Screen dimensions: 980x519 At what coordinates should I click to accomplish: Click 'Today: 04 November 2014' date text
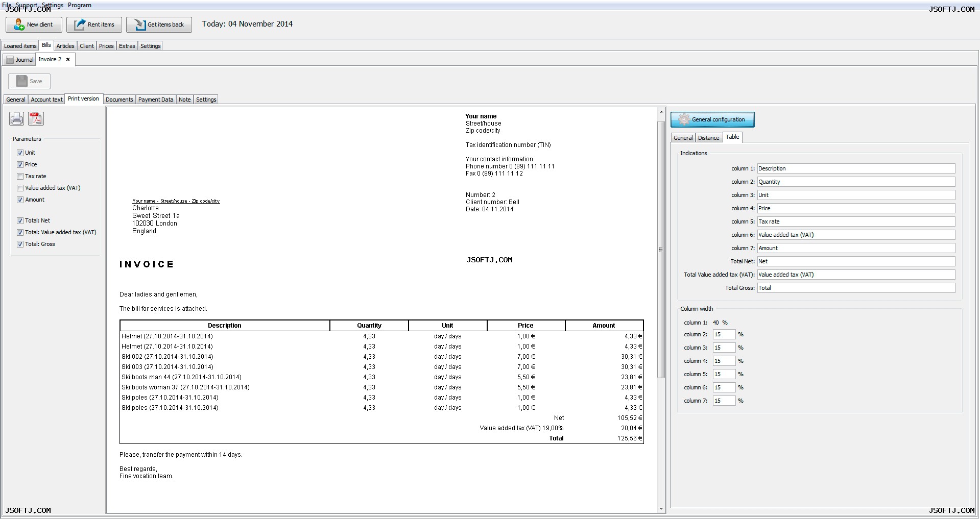click(x=247, y=24)
